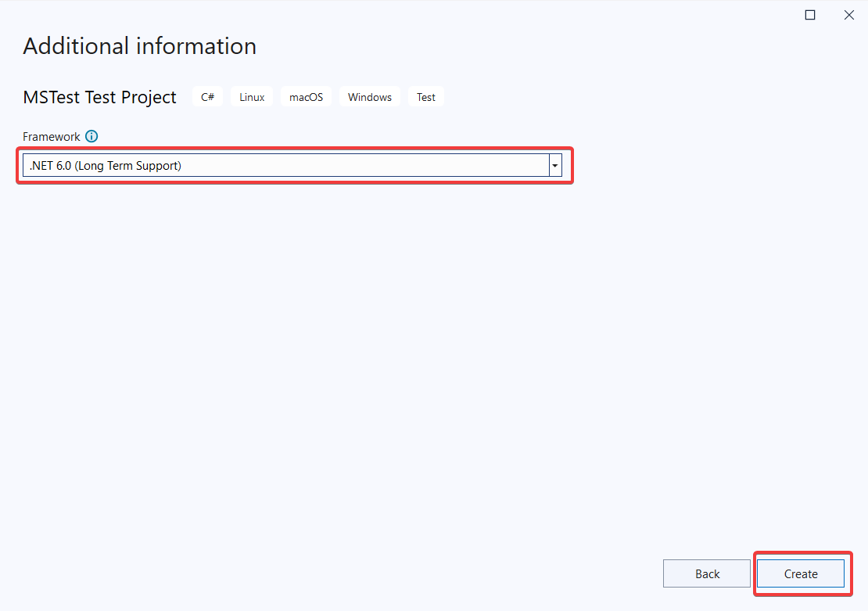868x611 pixels.
Task: Click the Additional information heading
Action: coord(139,46)
